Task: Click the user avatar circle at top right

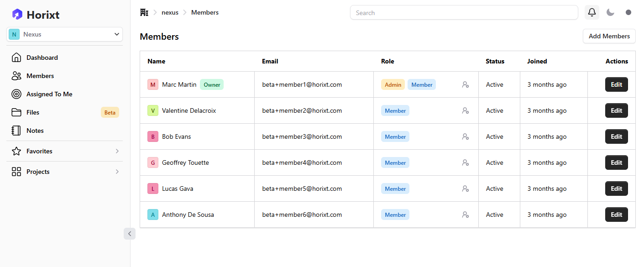Action: [628, 12]
